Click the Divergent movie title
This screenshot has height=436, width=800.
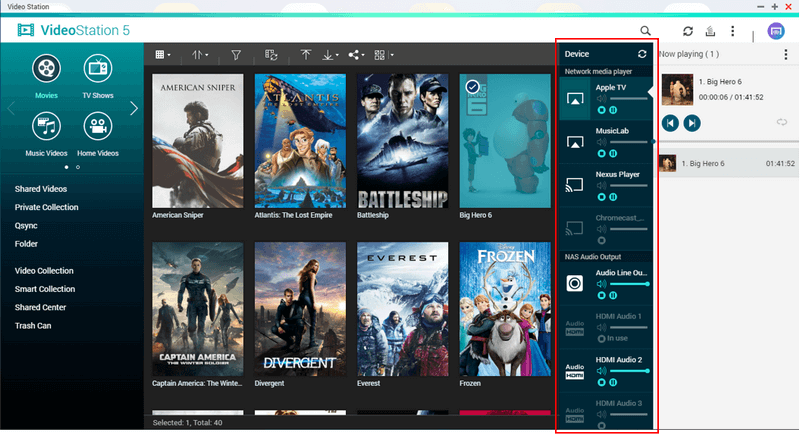click(269, 383)
